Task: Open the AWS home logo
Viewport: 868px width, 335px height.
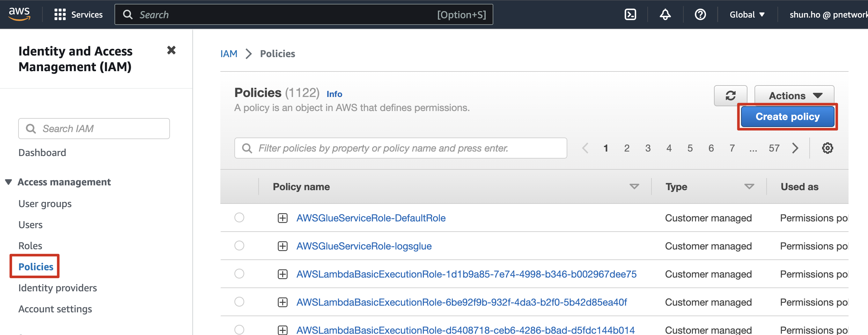Action: 19,14
